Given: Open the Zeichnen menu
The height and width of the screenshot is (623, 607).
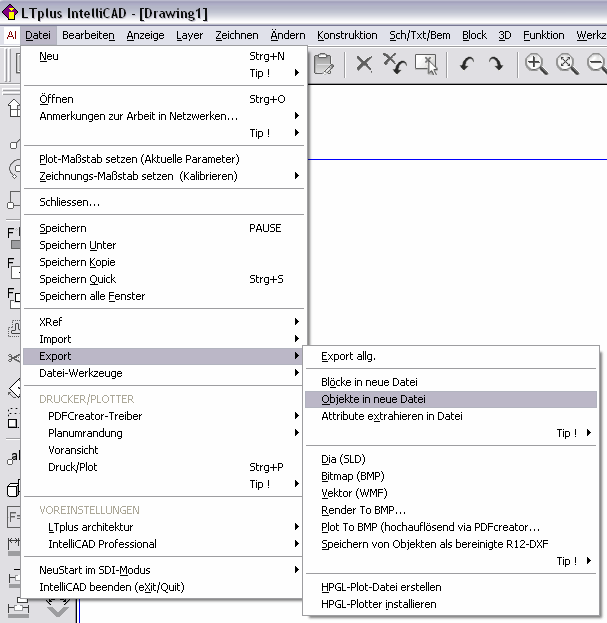Looking at the screenshot, I should 237,35.
